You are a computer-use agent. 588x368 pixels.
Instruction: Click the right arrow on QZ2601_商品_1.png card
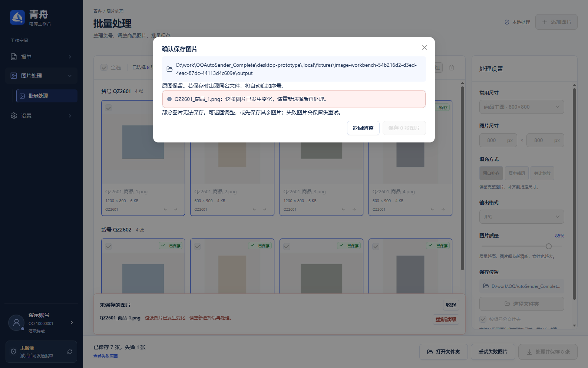click(176, 209)
